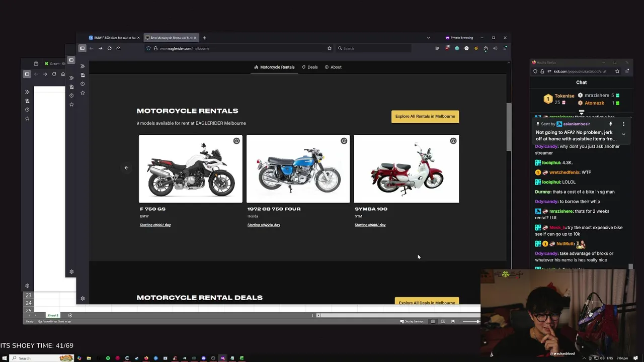Viewport: 644px width, 362px height.
Task: Open the Deals nav item
Action: click(x=310, y=67)
